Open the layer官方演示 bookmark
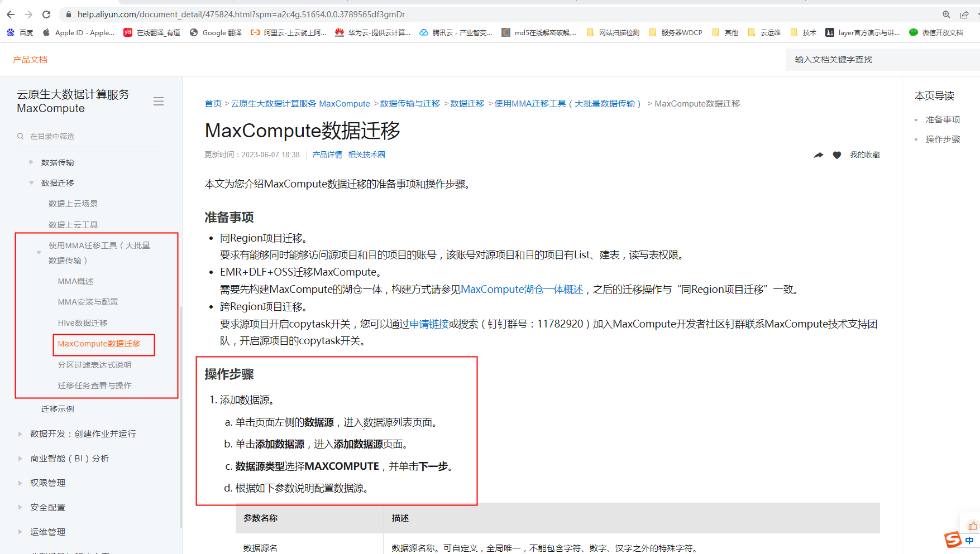 click(863, 33)
